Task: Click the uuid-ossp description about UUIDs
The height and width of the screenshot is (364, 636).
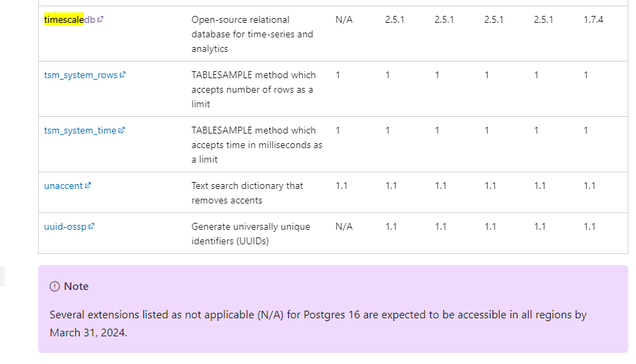Action: click(251, 234)
